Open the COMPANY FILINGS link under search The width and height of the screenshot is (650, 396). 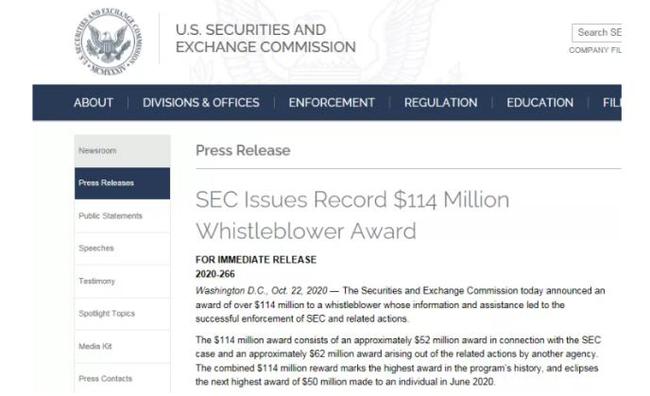click(595, 50)
